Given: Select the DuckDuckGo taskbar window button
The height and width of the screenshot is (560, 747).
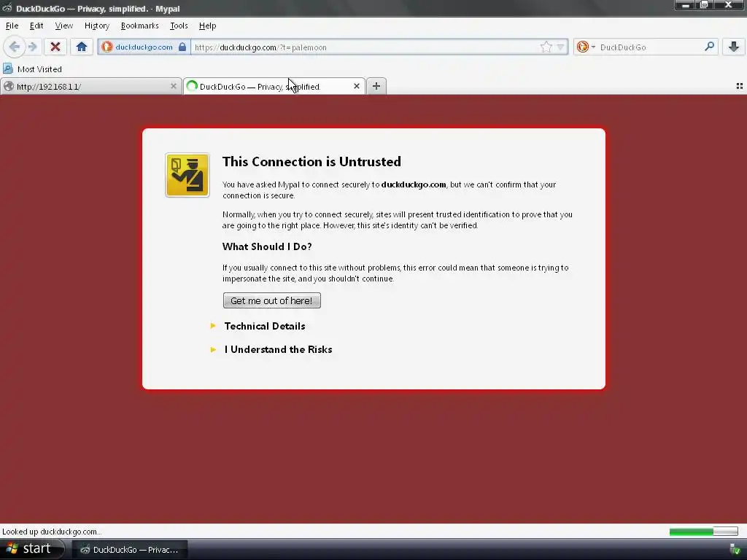Looking at the screenshot, I should [x=130, y=550].
